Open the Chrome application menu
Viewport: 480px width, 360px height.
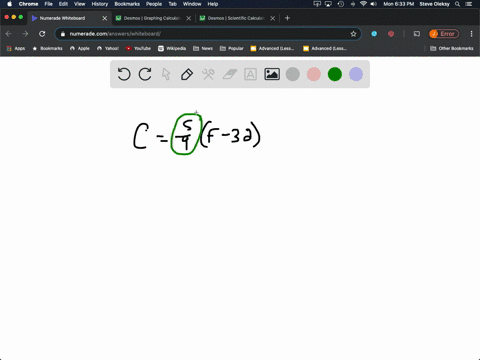29,4
